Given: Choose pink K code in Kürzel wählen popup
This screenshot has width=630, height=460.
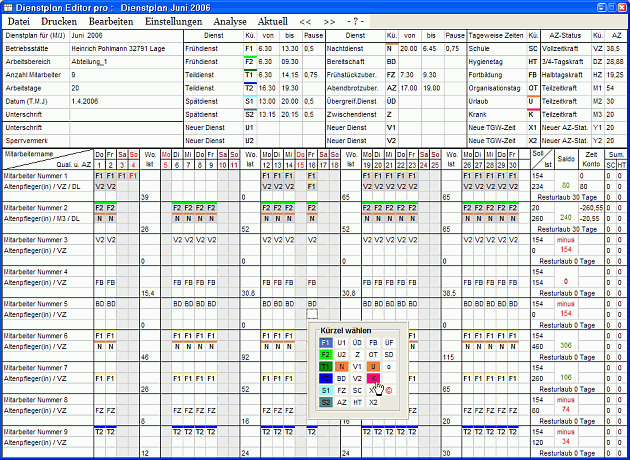Looking at the screenshot, I should pos(373,378).
